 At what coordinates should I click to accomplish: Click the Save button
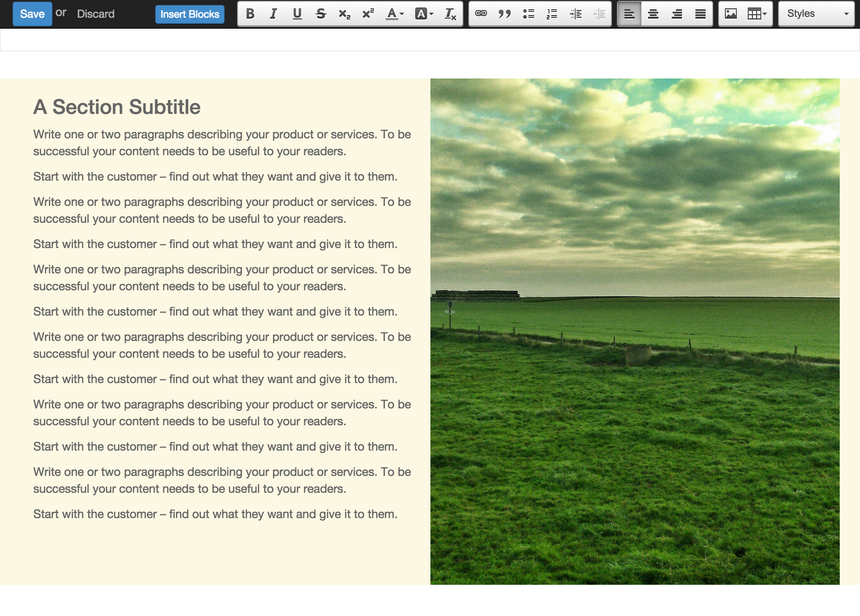tap(32, 14)
